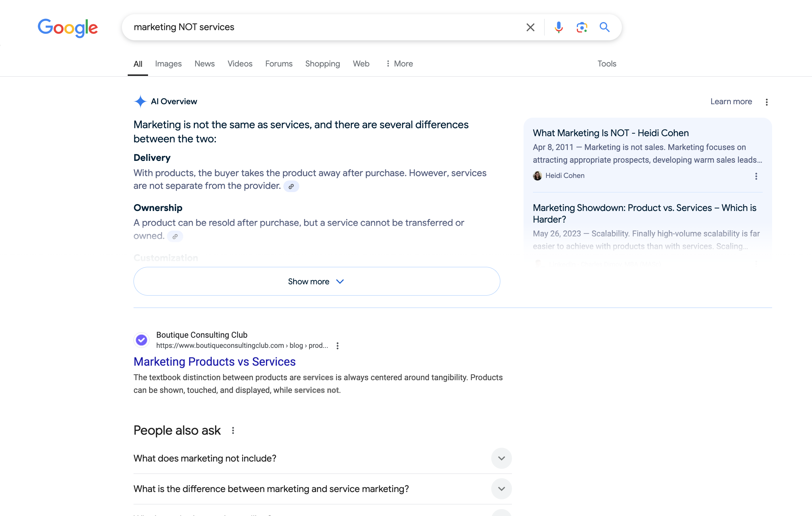The height and width of the screenshot is (516, 812).
Task: Go to the Shopping tab
Action: point(323,64)
